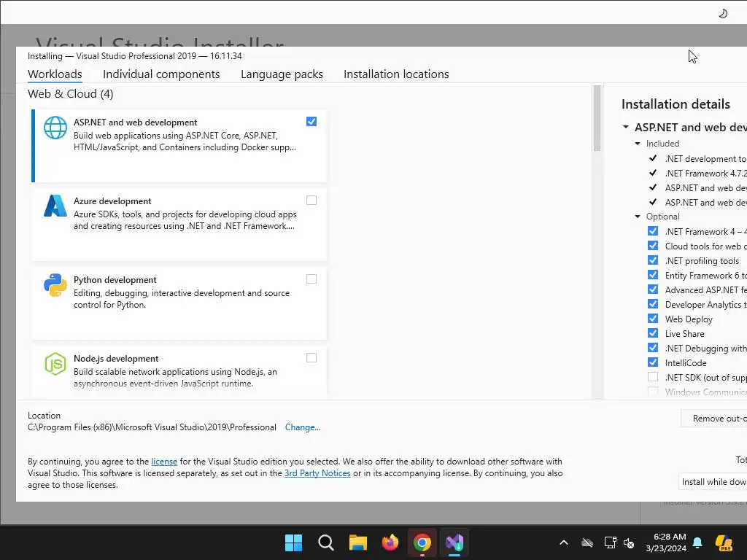The height and width of the screenshot is (560, 747).
Task: Collapse the Optional section
Action: click(x=638, y=217)
